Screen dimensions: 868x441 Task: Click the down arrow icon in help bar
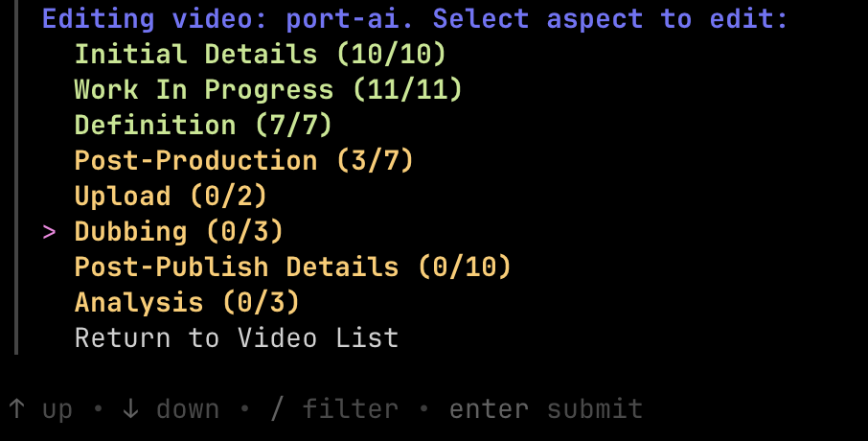tap(131, 409)
